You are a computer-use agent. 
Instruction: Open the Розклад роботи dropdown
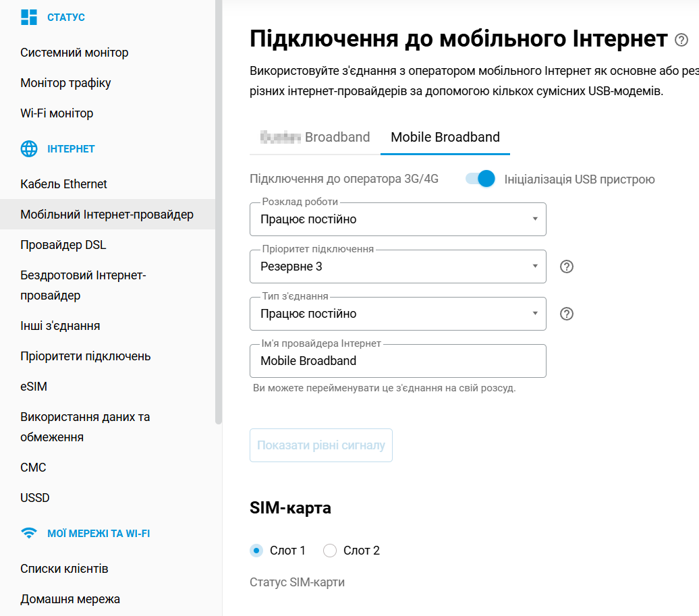pyautogui.click(x=397, y=219)
